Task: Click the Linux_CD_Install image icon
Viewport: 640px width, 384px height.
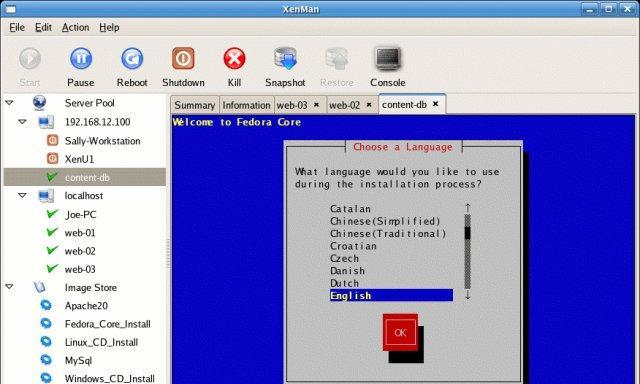Action: pos(46,342)
